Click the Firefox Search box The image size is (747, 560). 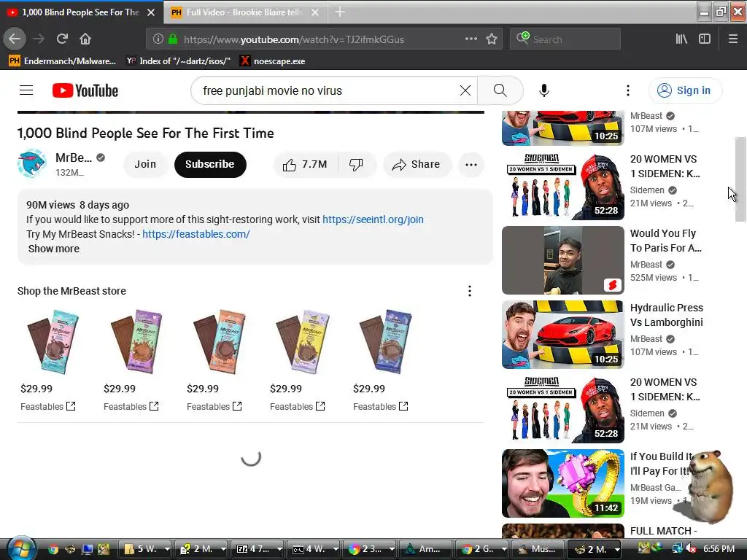click(x=565, y=39)
